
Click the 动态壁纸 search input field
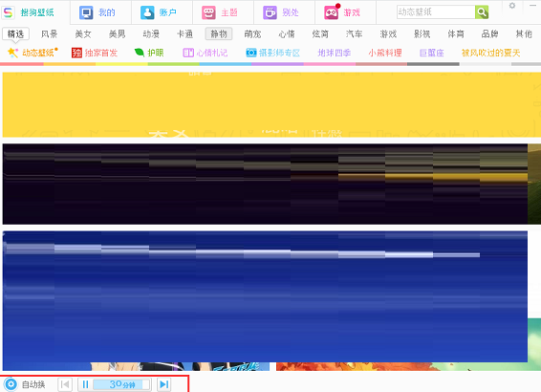pyautogui.click(x=436, y=12)
